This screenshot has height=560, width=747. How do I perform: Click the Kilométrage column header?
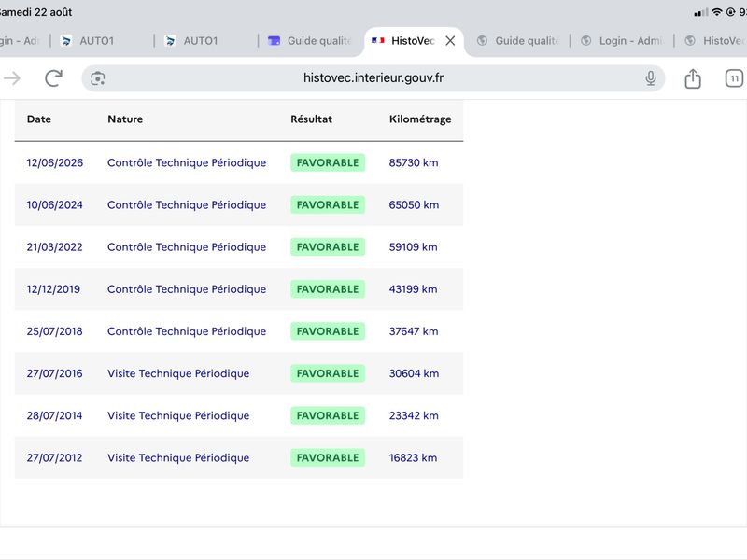(x=419, y=119)
